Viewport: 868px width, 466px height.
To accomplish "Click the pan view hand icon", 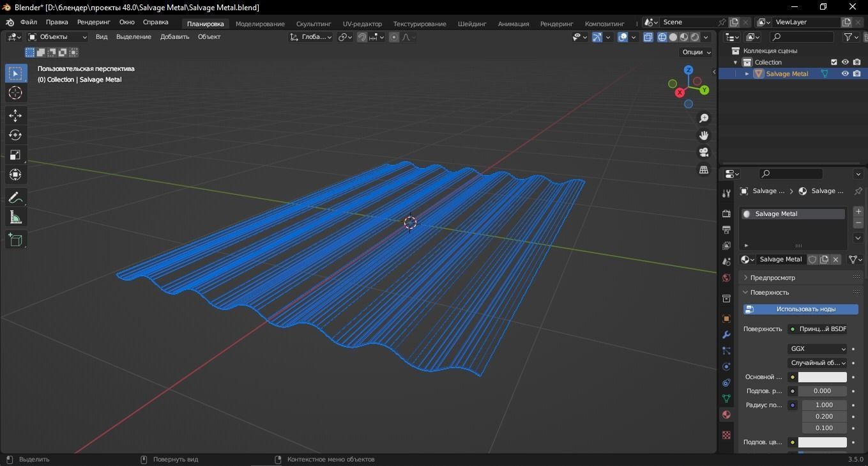I will coord(704,136).
